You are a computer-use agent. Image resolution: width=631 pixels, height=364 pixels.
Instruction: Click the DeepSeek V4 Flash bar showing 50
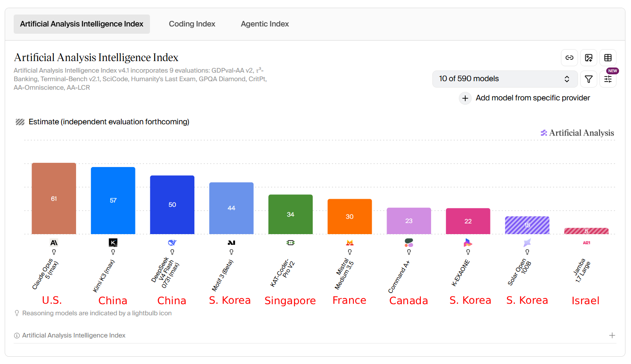[172, 205]
